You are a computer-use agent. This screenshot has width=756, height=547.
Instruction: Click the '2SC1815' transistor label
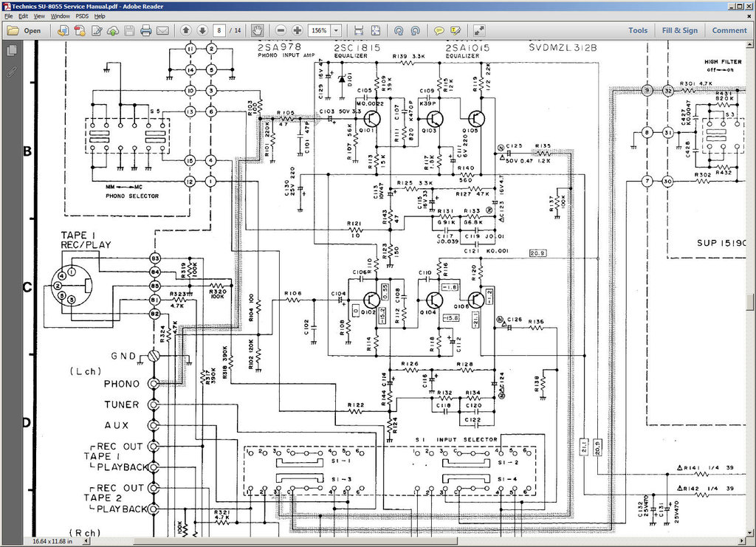point(357,48)
